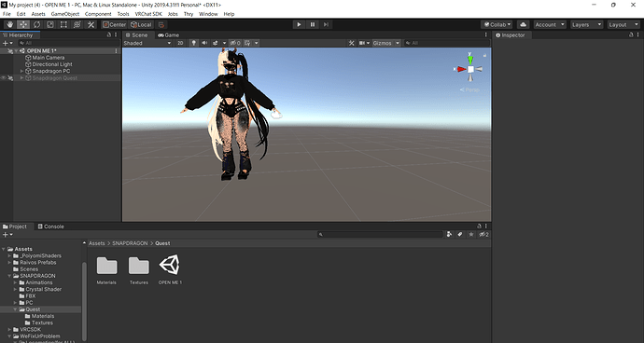Open the VRChat SDK menu
Viewport: 644px width, 343px height.
click(x=148, y=14)
